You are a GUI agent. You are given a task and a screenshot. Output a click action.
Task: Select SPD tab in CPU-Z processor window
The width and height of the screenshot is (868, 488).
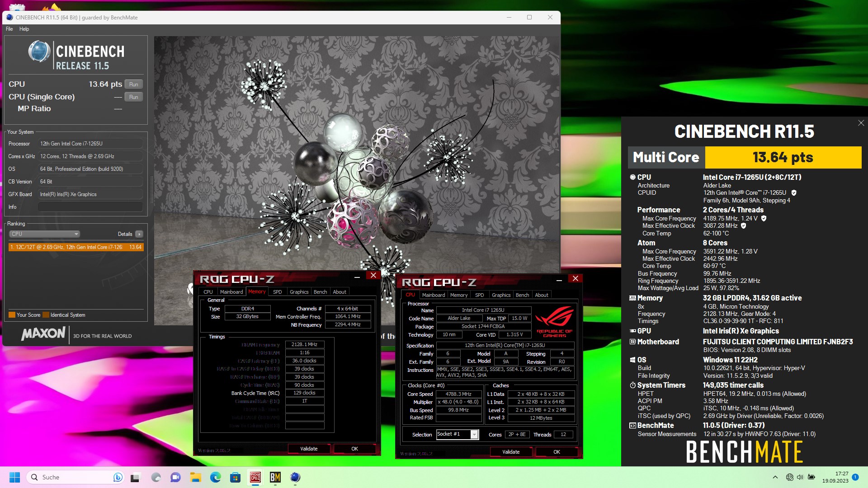(x=480, y=295)
